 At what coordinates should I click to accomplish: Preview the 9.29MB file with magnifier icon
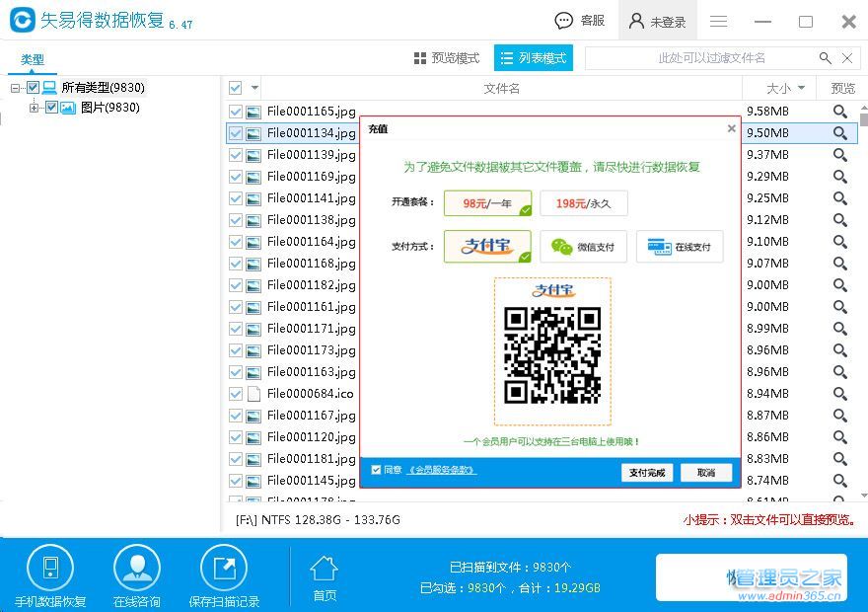click(839, 177)
